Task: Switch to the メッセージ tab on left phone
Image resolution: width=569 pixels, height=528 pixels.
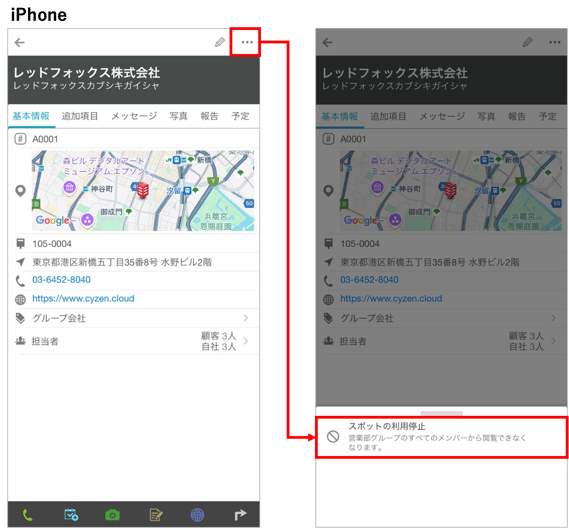Action: click(x=134, y=116)
